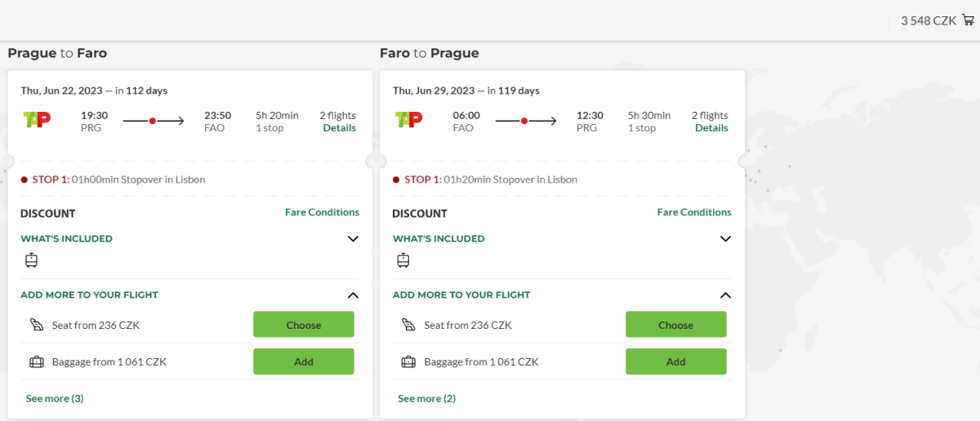Click carry-on bag icon in Prague to Faro card
The height and width of the screenshot is (421, 980).
[31, 260]
